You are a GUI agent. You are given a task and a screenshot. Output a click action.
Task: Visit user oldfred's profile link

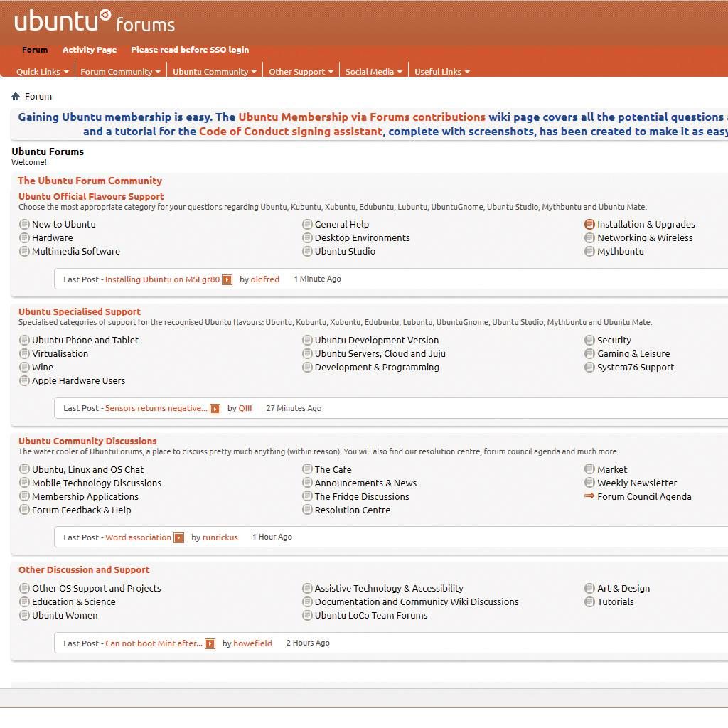(265, 279)
